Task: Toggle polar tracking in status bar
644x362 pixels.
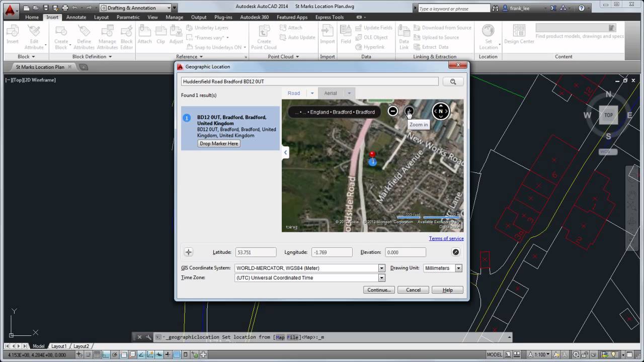Action: click(114, 354)
